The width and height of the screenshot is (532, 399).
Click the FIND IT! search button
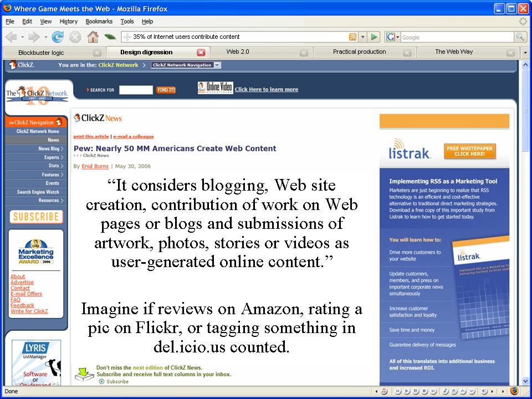(x=166, y=90)
